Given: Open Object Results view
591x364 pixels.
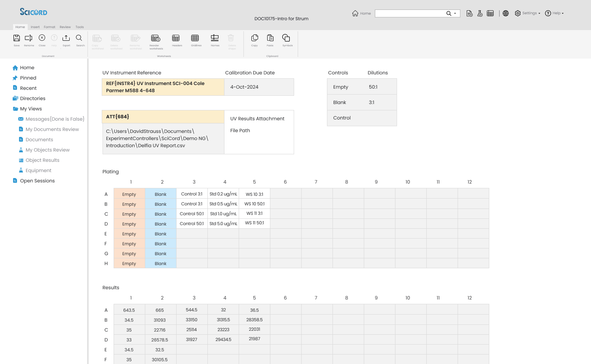Looking at the screenshot, I should coord(42,160).
